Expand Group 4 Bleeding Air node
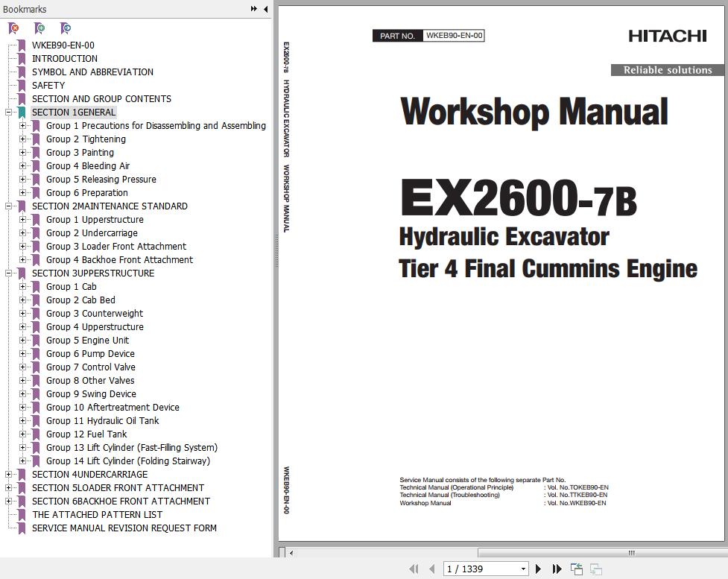The image size is (728, 579). coord(22,166)
